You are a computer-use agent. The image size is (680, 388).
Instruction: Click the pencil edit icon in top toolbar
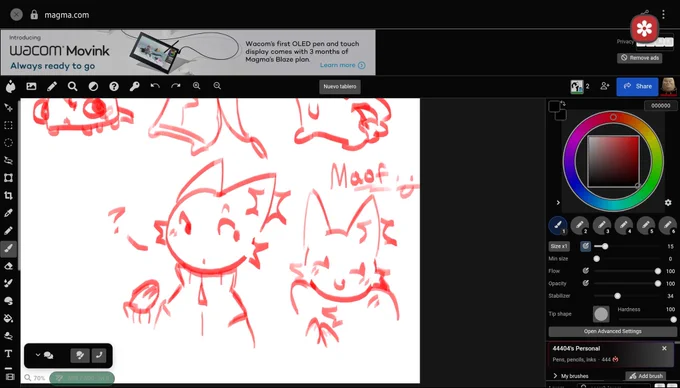[x=52, y=86]
